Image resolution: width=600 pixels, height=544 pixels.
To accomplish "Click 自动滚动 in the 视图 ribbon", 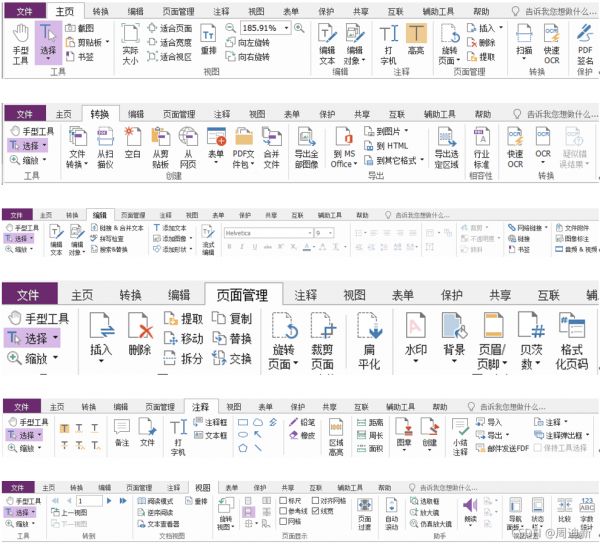I will tap(391, 514).
